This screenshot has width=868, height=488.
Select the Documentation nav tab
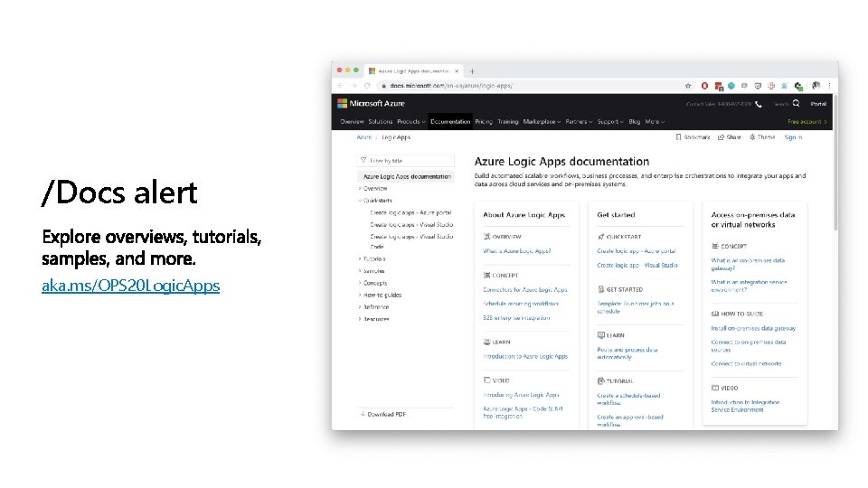[450, 122]
